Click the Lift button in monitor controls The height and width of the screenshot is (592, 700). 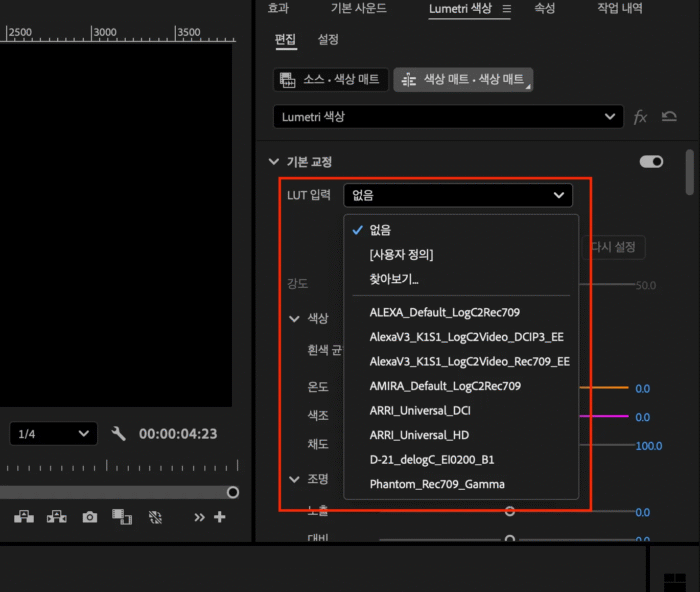click(x=24, y=517)
